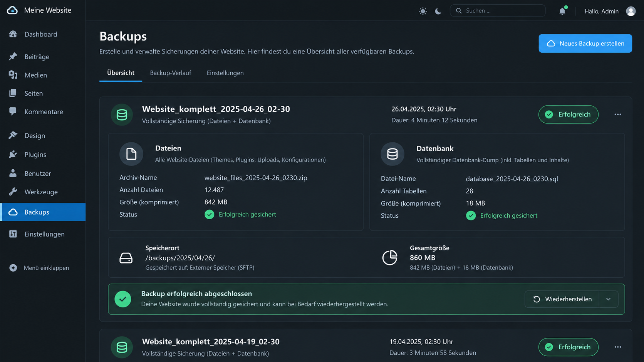Click the Medien sidebar icon
Screen dimensions: 644x362
(x=13, y=75)
